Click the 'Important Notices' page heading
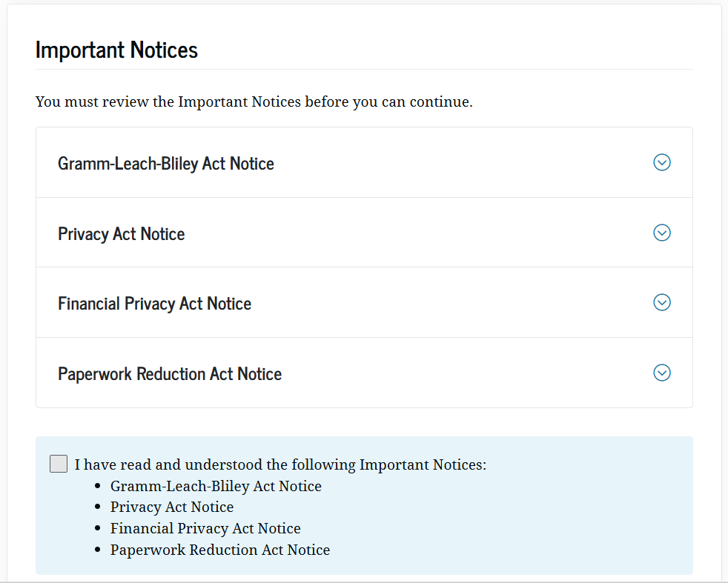Image resolution: width=728 pixels, height=583 pixels. pos(117,50)
